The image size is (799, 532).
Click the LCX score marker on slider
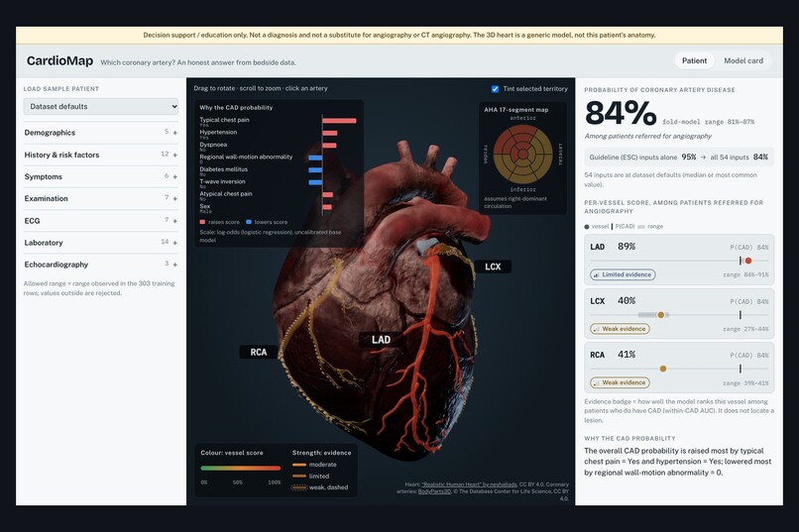[661, 315]
